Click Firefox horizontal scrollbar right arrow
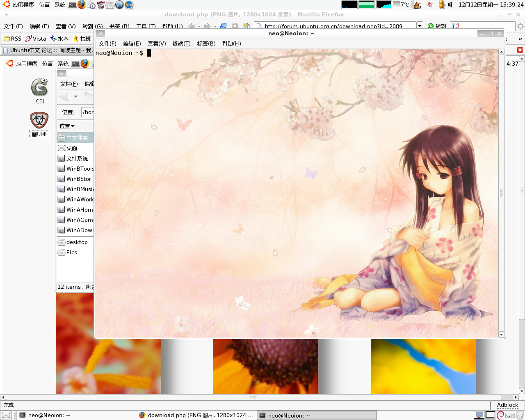Viewport: 525px width, 420px height. [x=516, y=397]
